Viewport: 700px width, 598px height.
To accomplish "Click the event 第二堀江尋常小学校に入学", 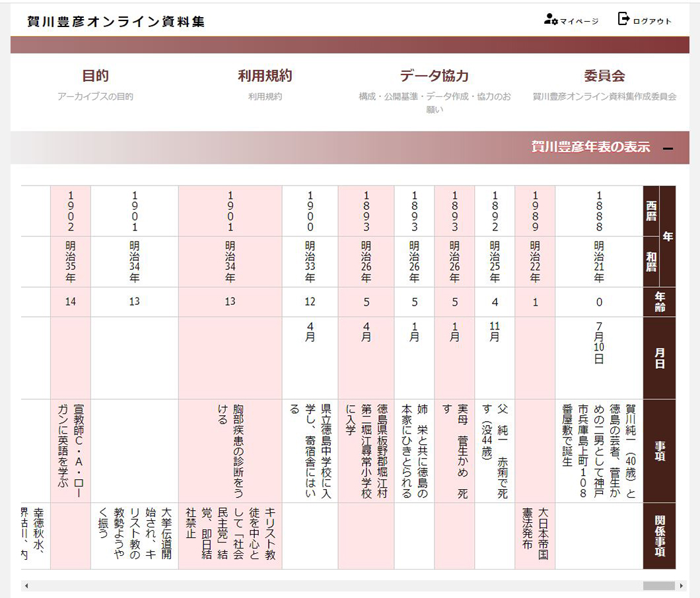I will [366, 451].
